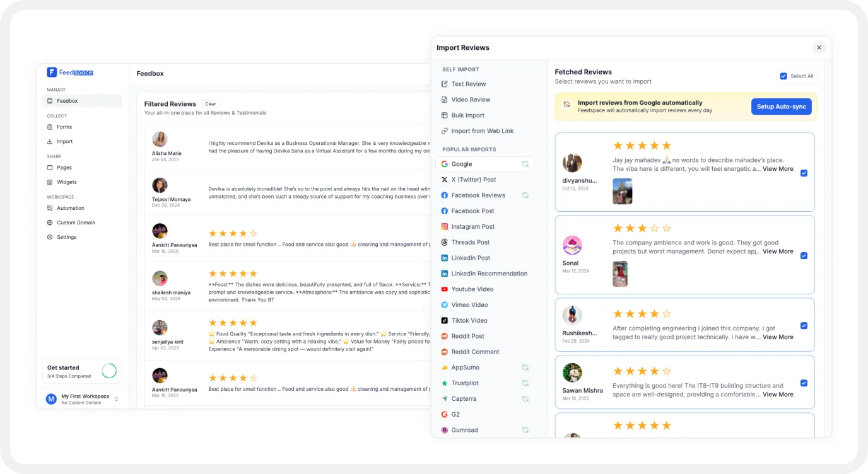Click the Reddit Post icon
The height and width of the screenshot is (474, 868).
coord(445,337)
